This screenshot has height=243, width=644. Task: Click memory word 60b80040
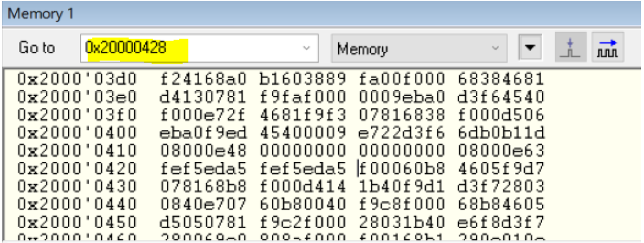point(303,205)
